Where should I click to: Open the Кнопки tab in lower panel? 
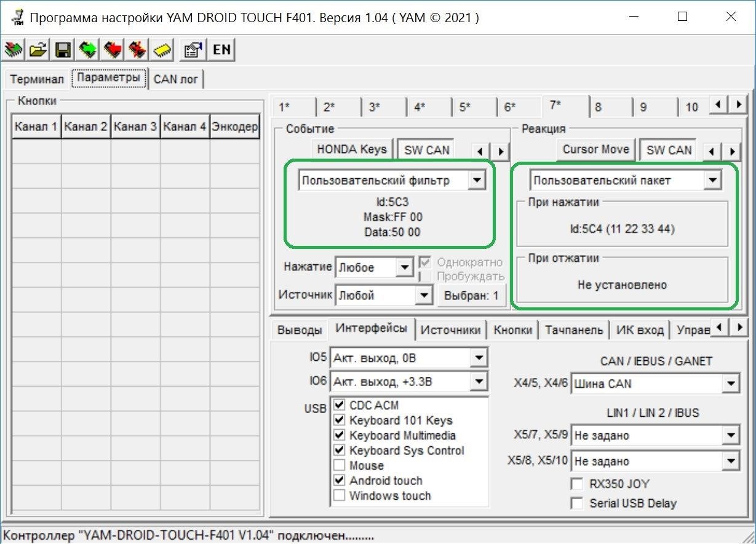pyautogui.click(x=513, y=330)
